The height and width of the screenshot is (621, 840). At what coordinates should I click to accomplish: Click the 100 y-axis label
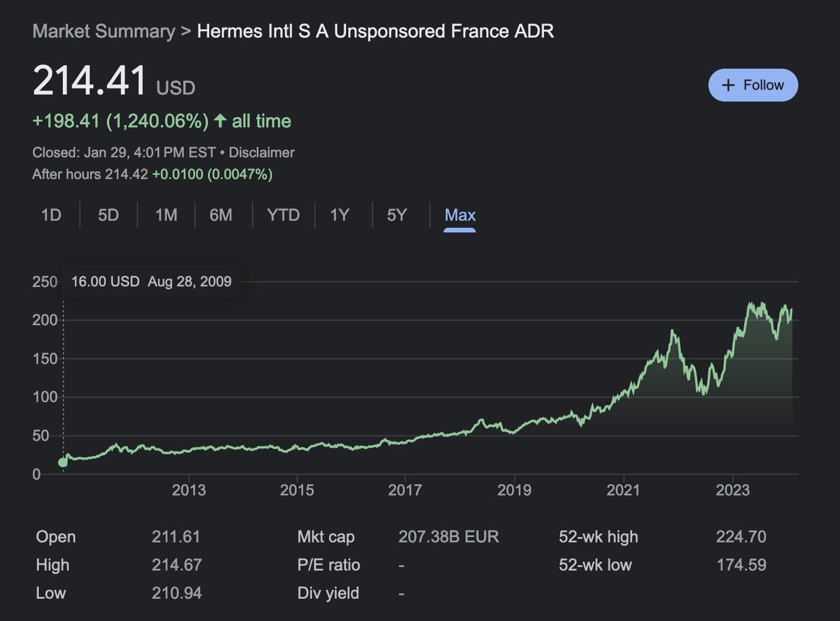click(45, 397)
